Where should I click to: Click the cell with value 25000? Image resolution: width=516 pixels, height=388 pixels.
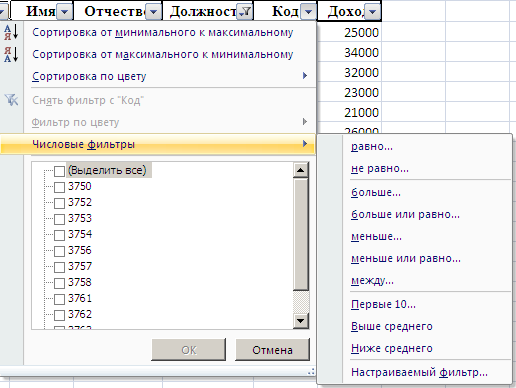(x=349, y=32)
